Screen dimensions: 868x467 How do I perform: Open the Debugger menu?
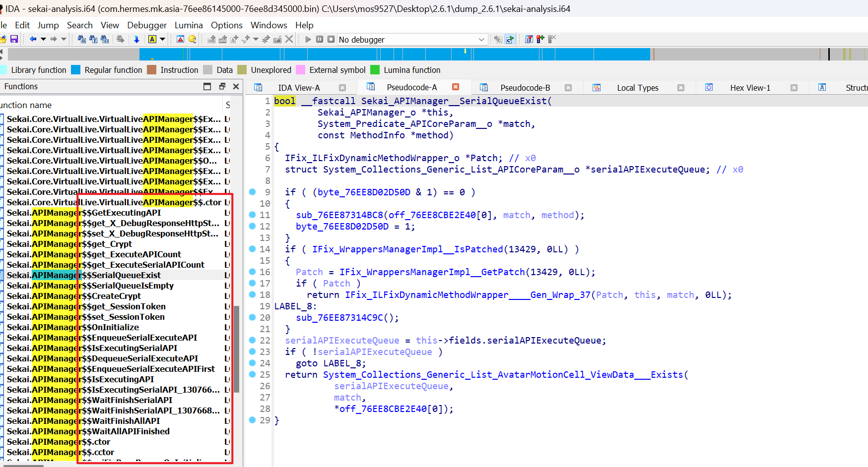click(147, 25)
